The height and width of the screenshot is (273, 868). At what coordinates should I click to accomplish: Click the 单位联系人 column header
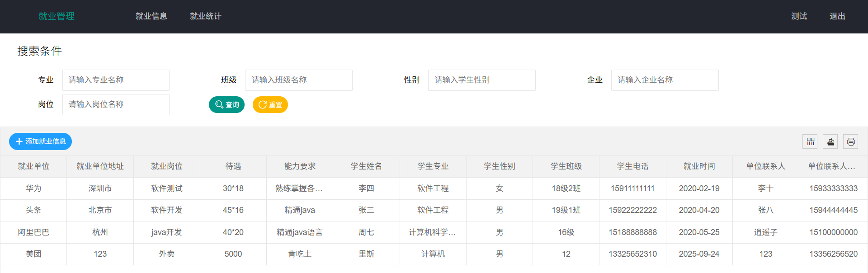tap(766, 166)
